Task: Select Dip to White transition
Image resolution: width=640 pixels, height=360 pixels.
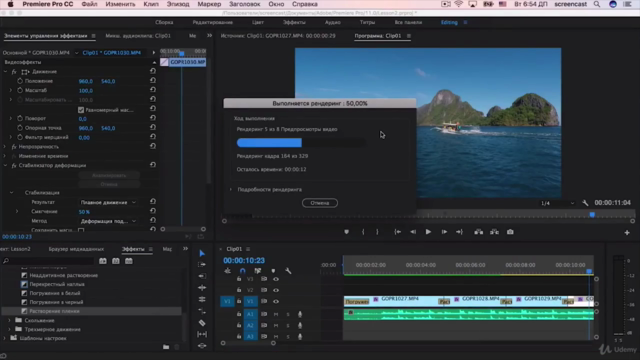Action: point(55,293)
